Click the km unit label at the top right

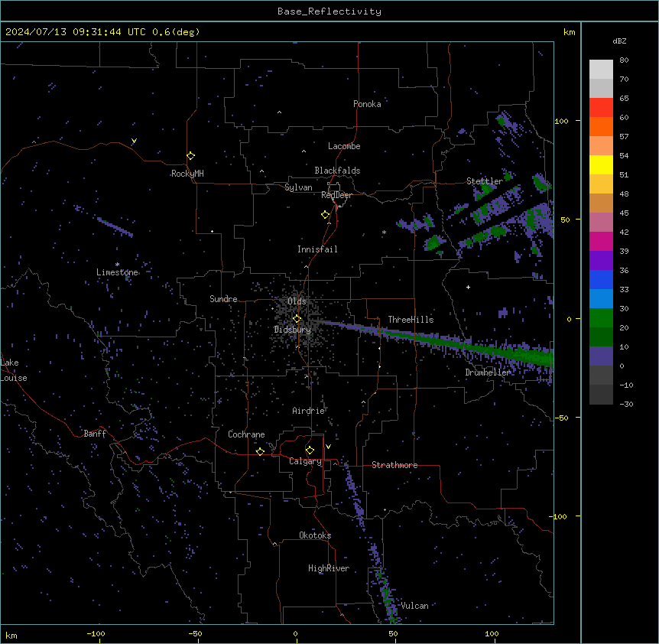click(569, 32)
